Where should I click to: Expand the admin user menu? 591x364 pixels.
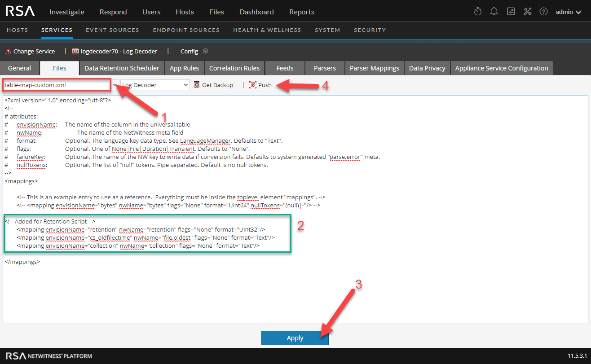coord(568,12)
